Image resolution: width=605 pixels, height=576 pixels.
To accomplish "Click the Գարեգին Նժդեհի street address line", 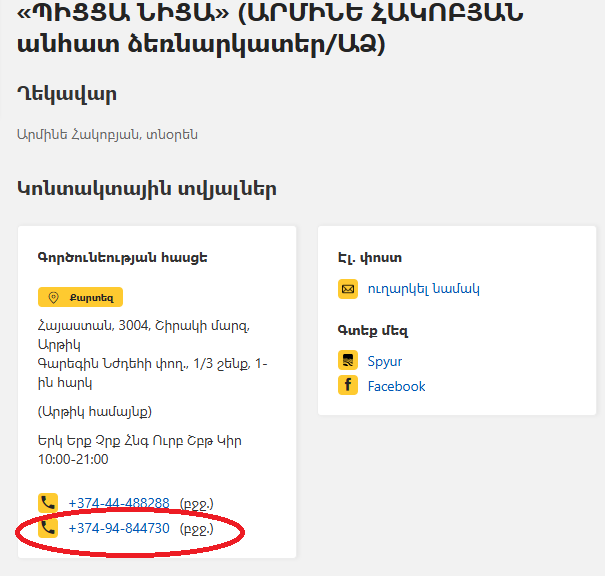I will point(152,373).
